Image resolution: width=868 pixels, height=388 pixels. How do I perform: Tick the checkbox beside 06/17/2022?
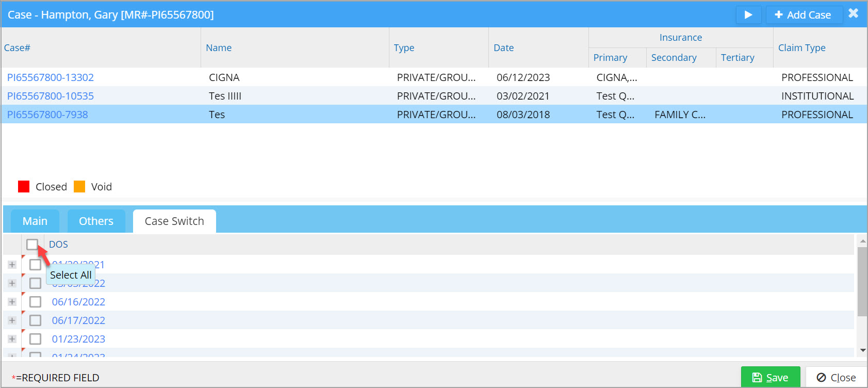click(x=35, y=320)
